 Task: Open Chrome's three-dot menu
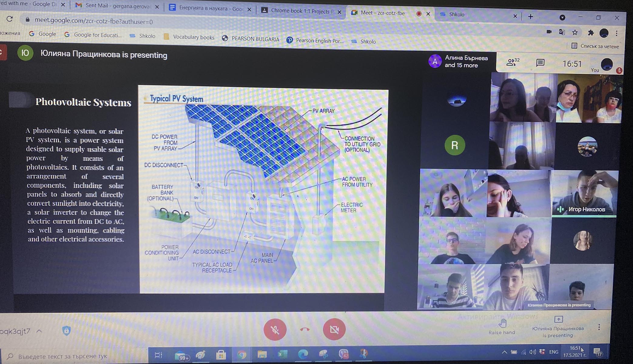tap(617, 33)
